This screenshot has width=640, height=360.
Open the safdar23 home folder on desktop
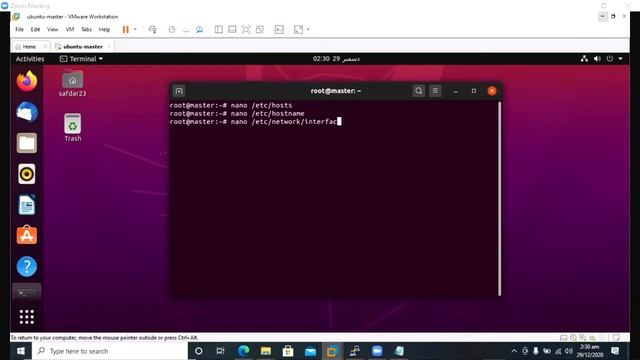click(73, 84)
